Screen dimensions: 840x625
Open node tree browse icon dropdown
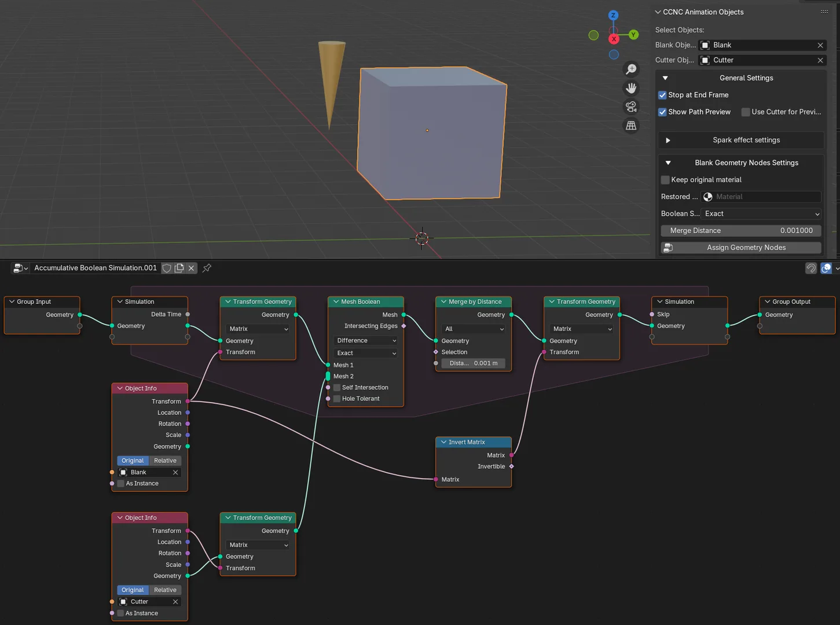point(20,268)
